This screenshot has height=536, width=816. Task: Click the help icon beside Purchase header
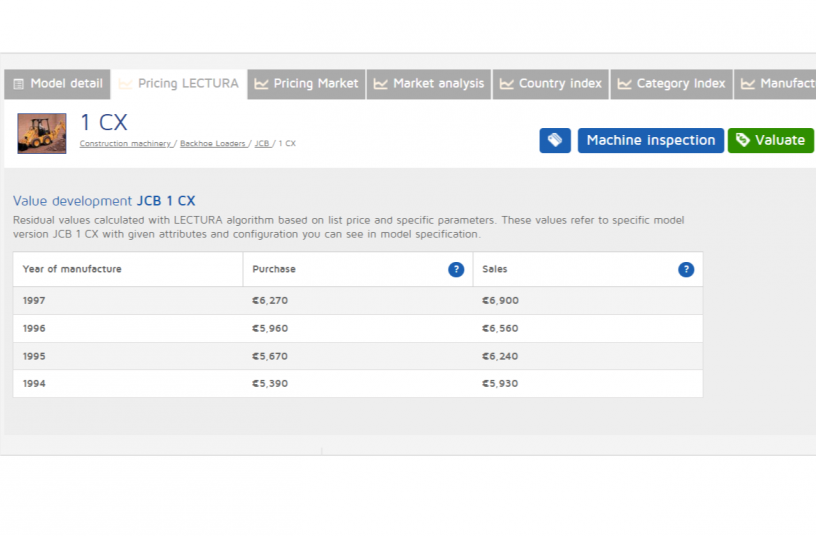[456, 270]
